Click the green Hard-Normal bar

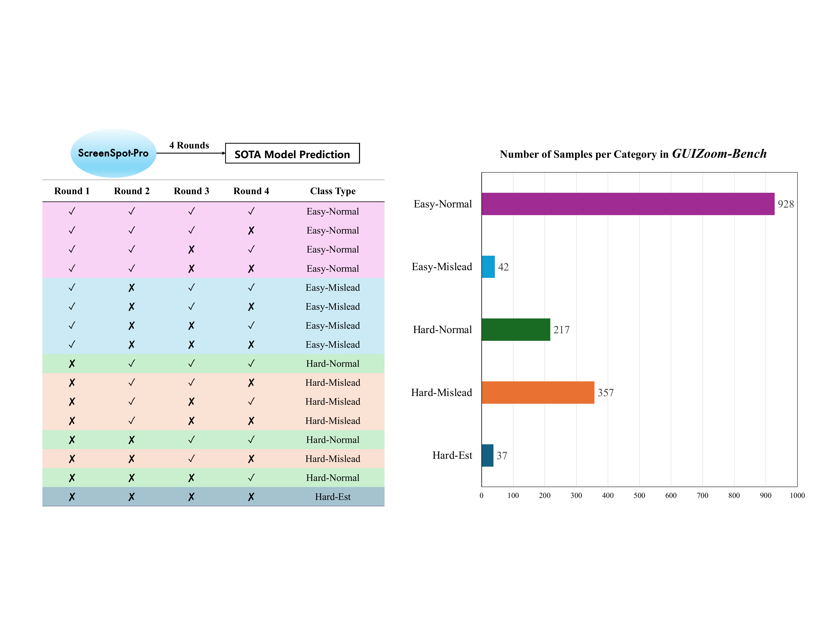pyautogui.click(x=516, y=330)
